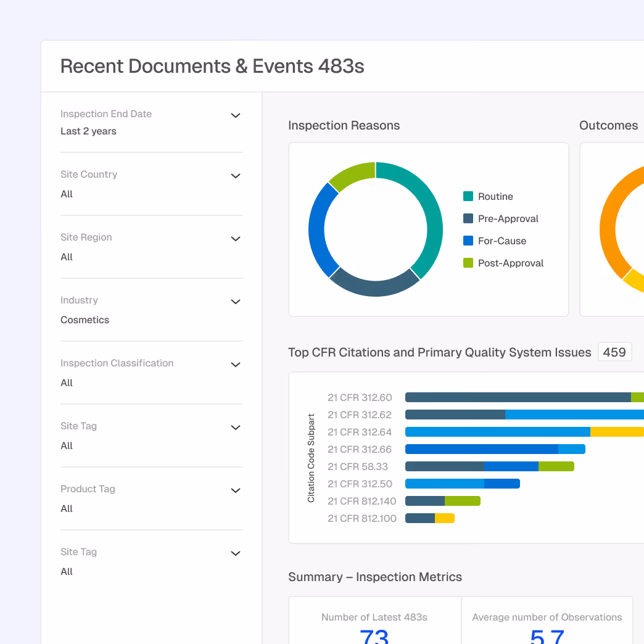Expand the Inspection Classification filter
Image resolution: width=644 pixels, height=644 pixels.
pos(235,365)
